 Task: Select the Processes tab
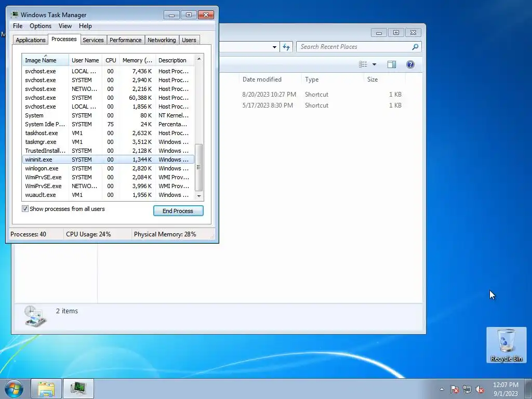64,39
